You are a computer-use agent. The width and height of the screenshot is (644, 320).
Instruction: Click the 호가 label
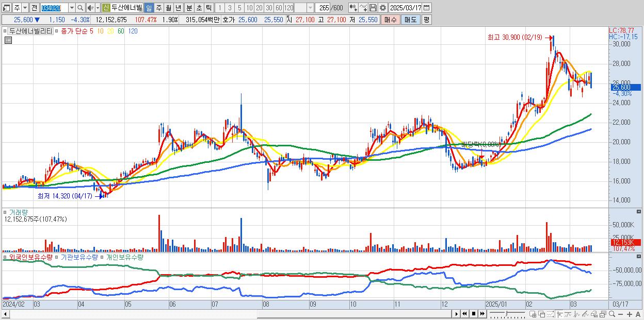click(228, 20)
